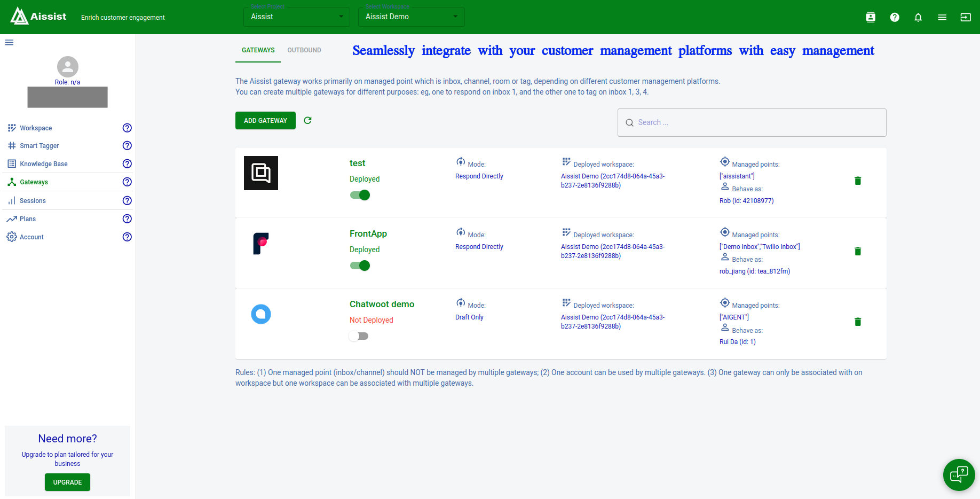Open help for Gateways
Viewport: 980px width, 499px height.
(x=127, y=182)
